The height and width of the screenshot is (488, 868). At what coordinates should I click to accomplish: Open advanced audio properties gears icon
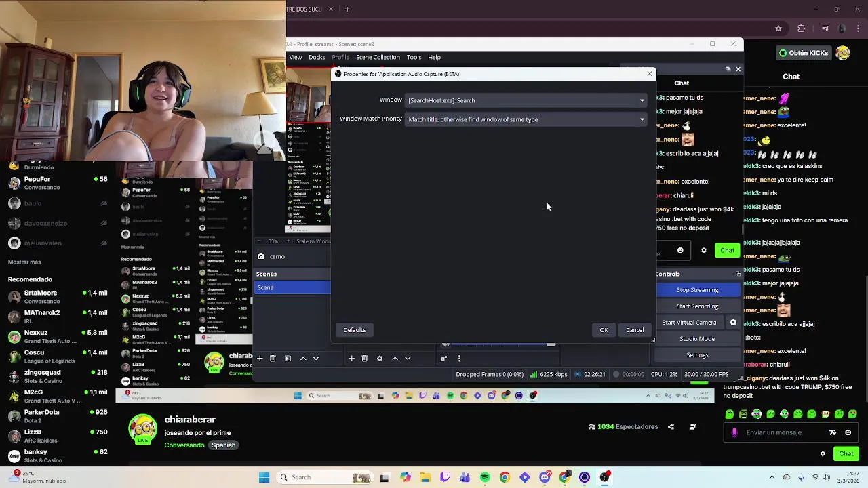pyautogui.click(x=443, y=358)
